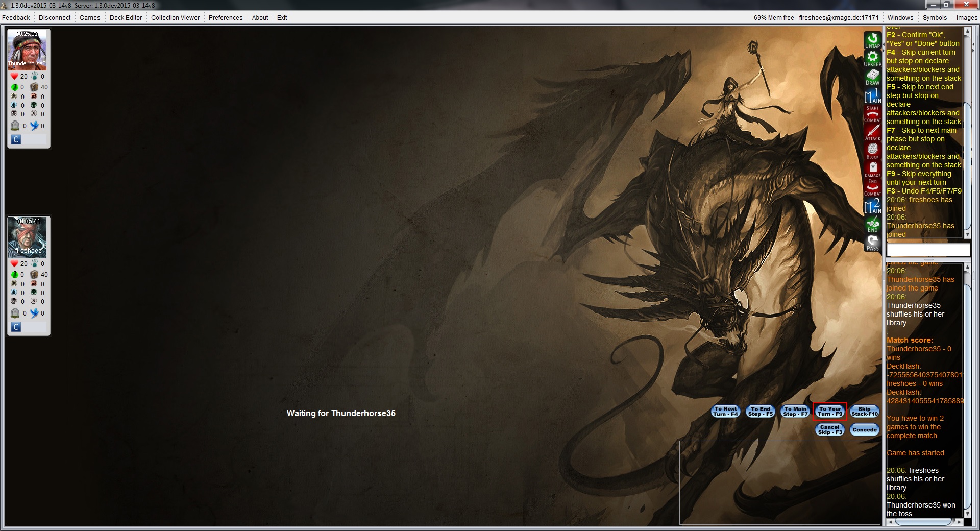Open Thunderhorse35's graveyard tombstone icon
Viewport: 980px width, 531px height.
[15, 126]
